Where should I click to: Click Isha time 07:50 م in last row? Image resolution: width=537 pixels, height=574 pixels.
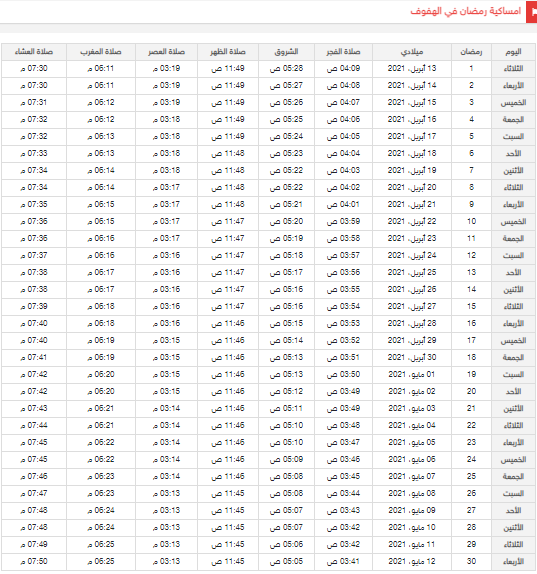coord(34,561)
